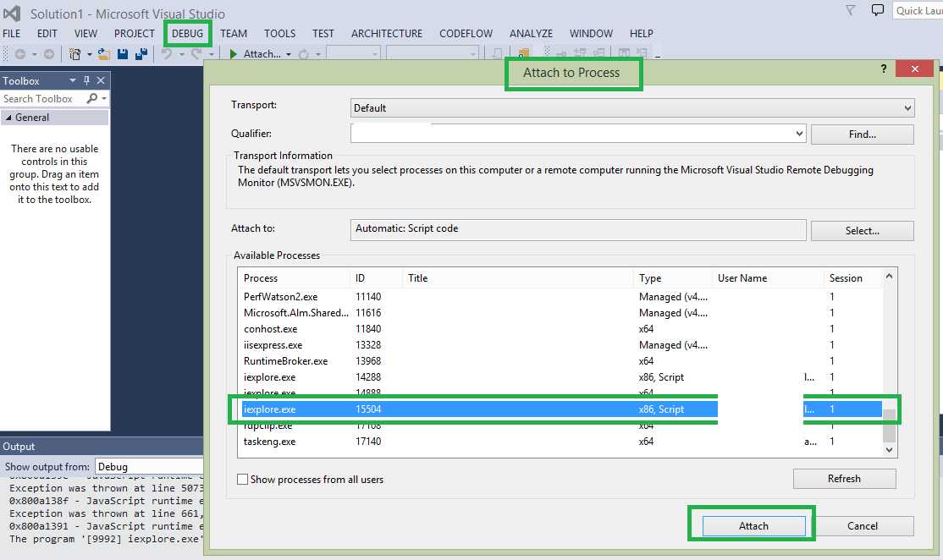The width and height of the screenshot is (943, 560).
Task: Click the Open File folder icon
Action: coord(104,54)
